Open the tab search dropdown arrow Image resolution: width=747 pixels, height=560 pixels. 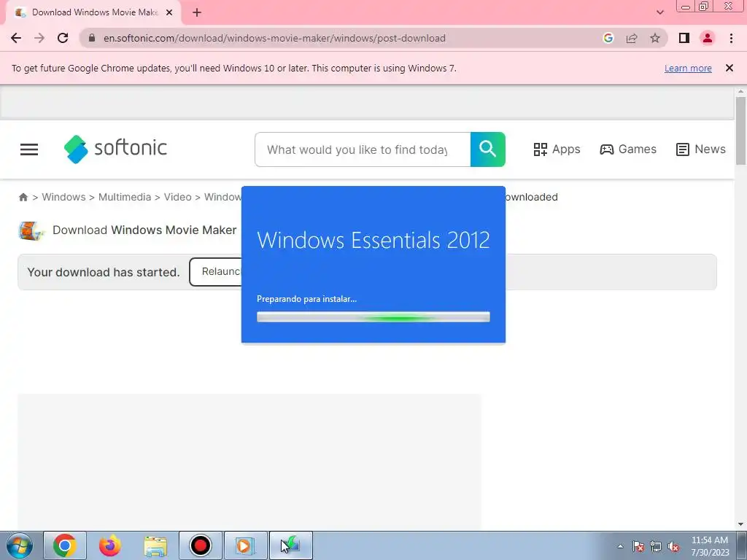pos(659,12)
